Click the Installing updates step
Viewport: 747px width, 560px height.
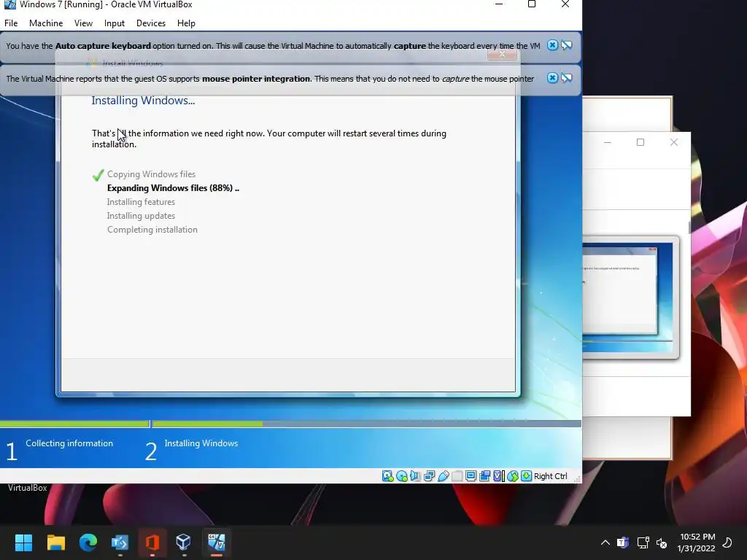tap(141, 216)
